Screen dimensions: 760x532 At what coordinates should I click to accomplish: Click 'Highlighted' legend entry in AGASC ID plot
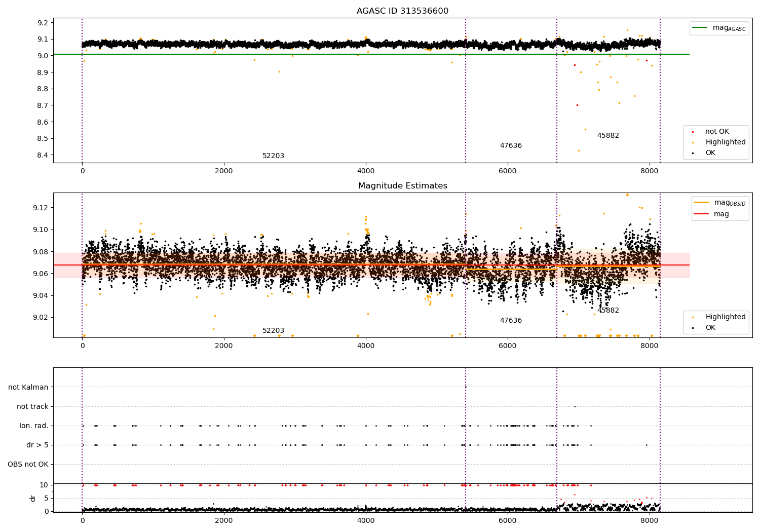pos(726,142)
